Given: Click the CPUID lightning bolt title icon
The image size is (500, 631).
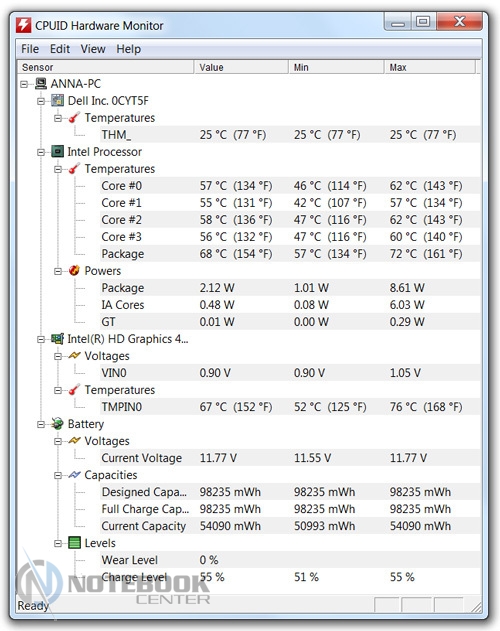Looking at the screenshot, I should (x=23, y=25).
